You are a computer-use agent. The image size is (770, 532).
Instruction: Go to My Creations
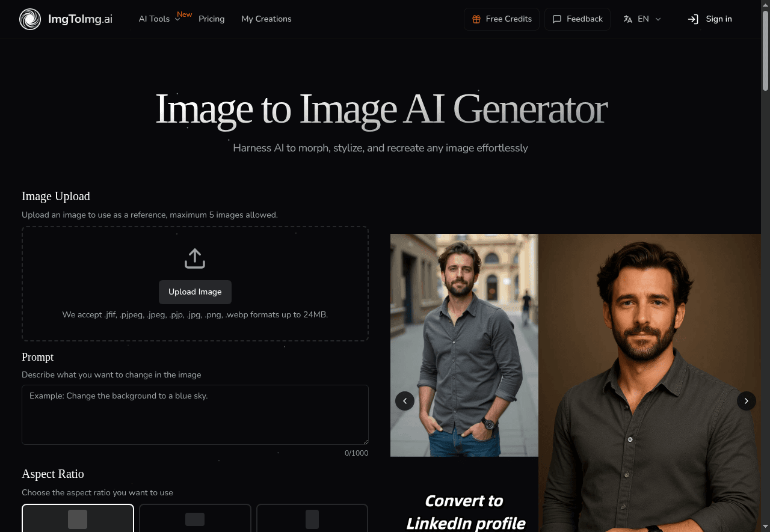pos(266,19)
